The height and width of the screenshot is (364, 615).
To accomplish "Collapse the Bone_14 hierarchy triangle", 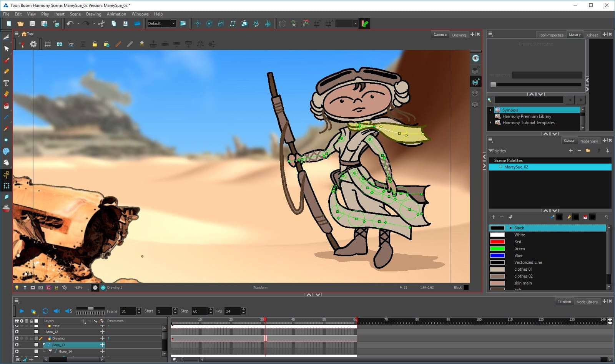I will click(x=50, y=351).
